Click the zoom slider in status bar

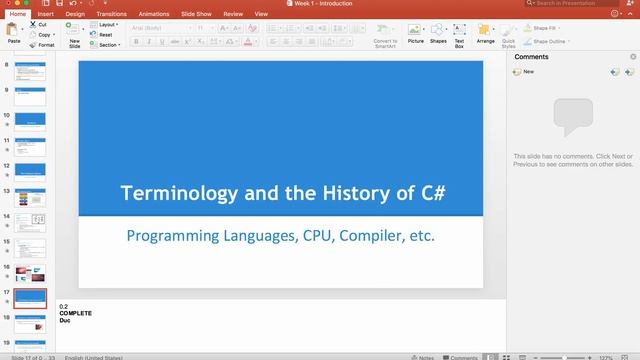[563, 358]
